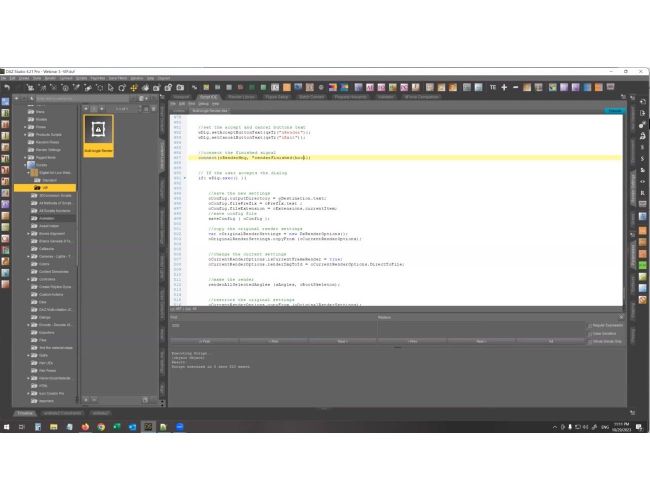The width and height of the screenshot is (650, 500).
Task: Click the teal Execute button
Action: point(614,111)
